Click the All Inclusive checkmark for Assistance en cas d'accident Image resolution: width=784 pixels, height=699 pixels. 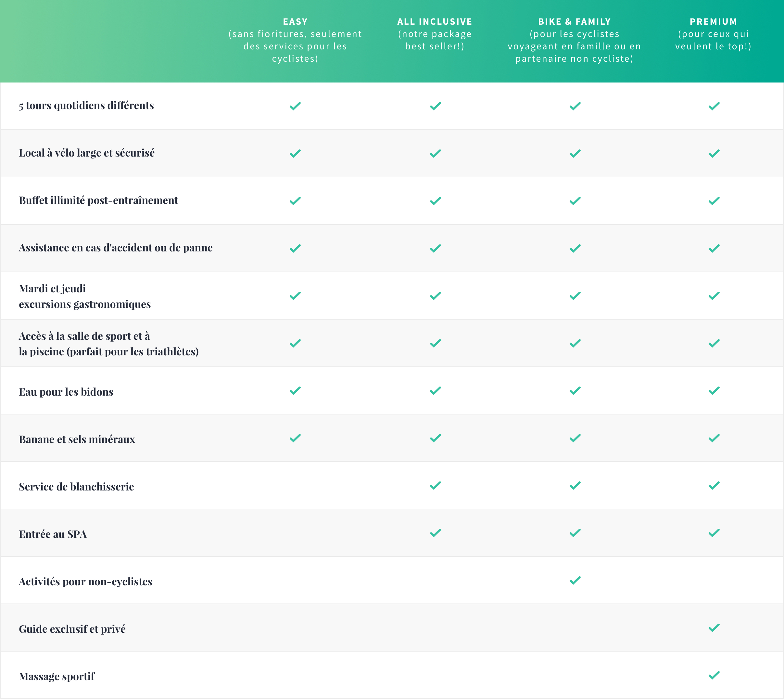pyautogui.click(x=435, y=248)
